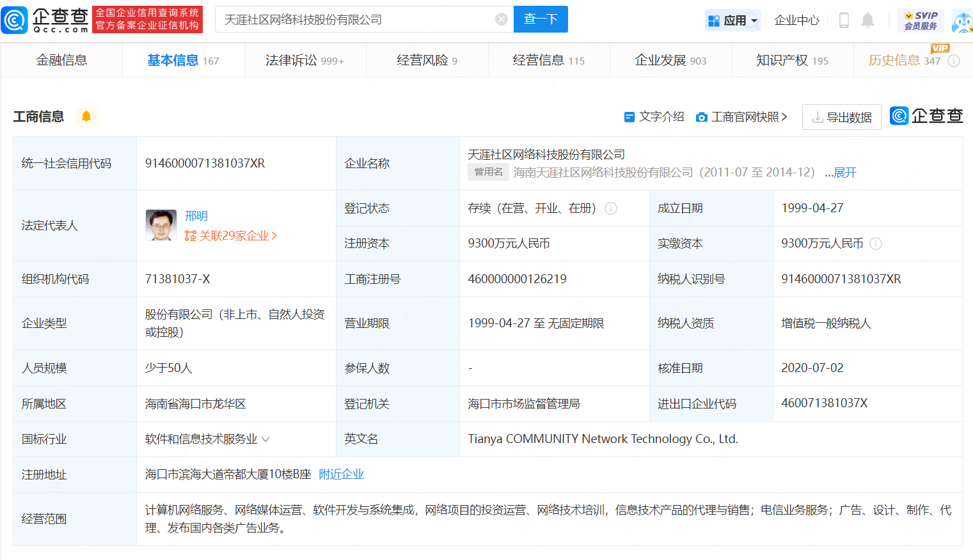
Task: Click the info icon next to 登记状态
Action: pos(611,208)
